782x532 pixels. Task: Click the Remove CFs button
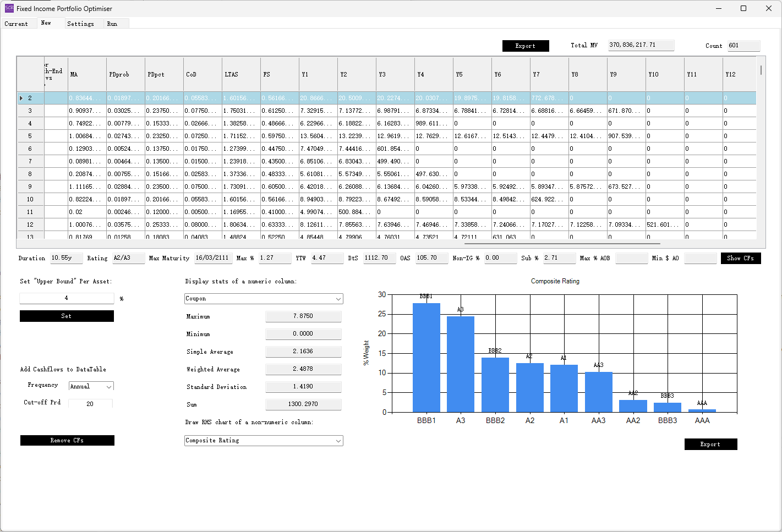tap(67, 441)
